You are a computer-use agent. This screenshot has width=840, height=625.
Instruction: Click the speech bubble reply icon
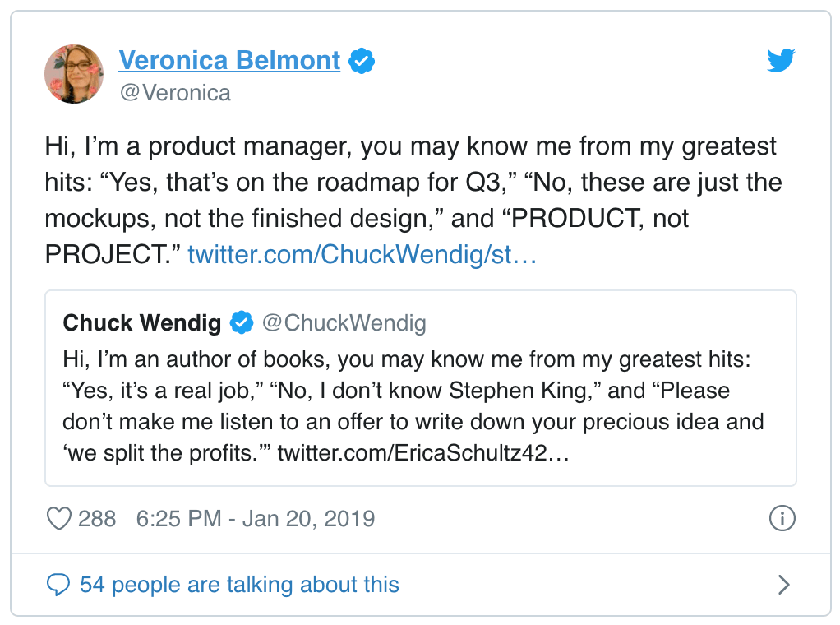58,584
